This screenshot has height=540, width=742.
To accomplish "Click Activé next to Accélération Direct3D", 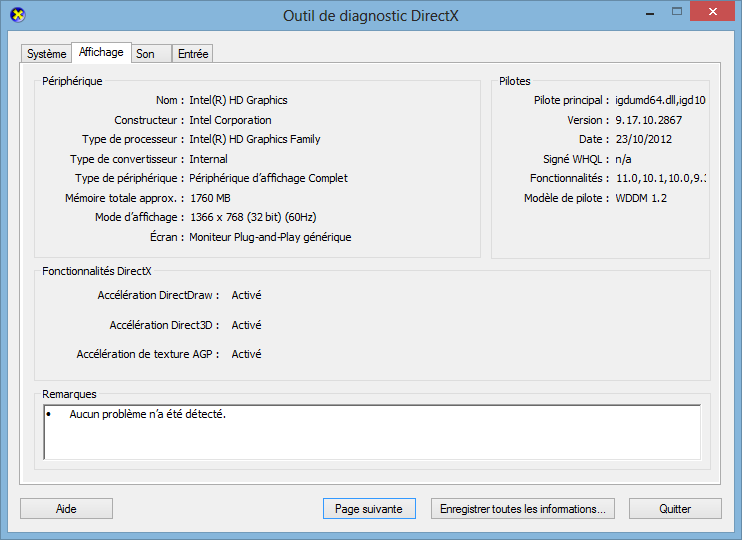I will click(246, 325).
